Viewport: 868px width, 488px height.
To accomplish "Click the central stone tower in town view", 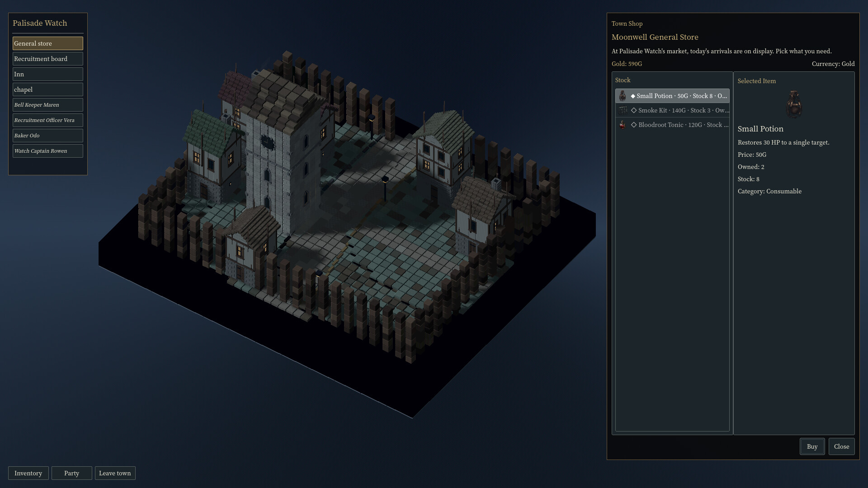I will tap(285, 154).
